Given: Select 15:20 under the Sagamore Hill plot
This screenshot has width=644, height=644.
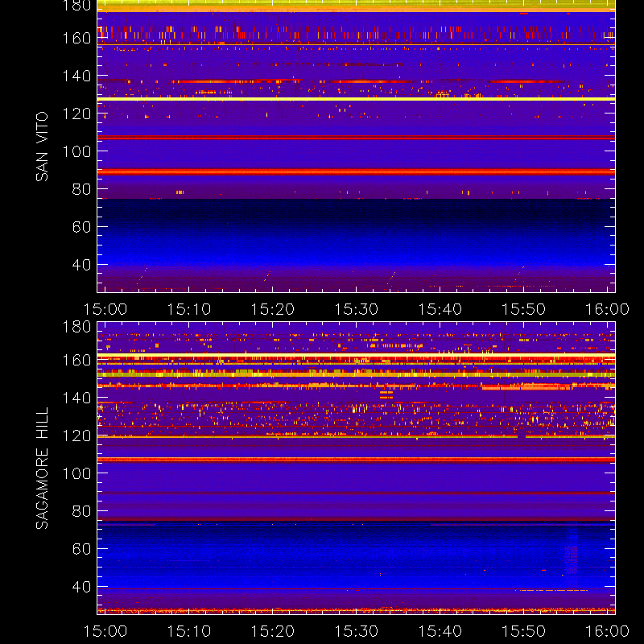Looking at the screenshot, I should click(273, 631).
